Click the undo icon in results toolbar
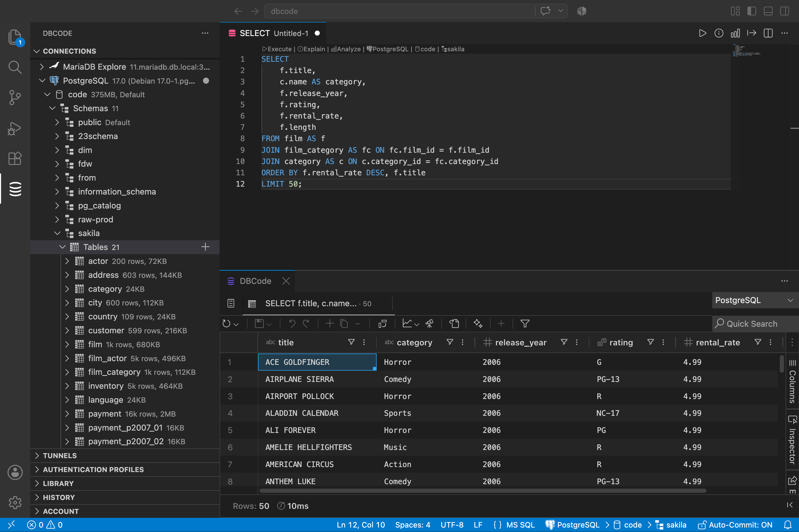Screen dimensions: 799x532 tap(292, 324)
